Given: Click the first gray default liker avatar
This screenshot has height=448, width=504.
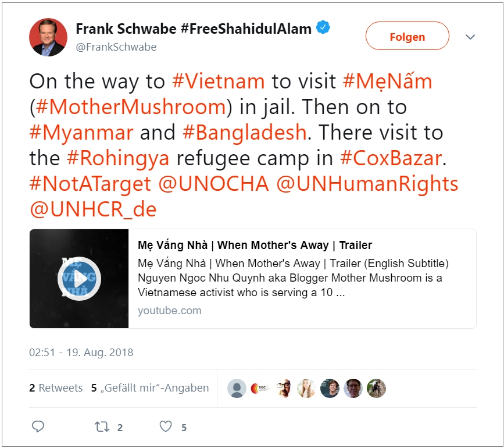Looking at the screenshot, I should pos(237,388).
